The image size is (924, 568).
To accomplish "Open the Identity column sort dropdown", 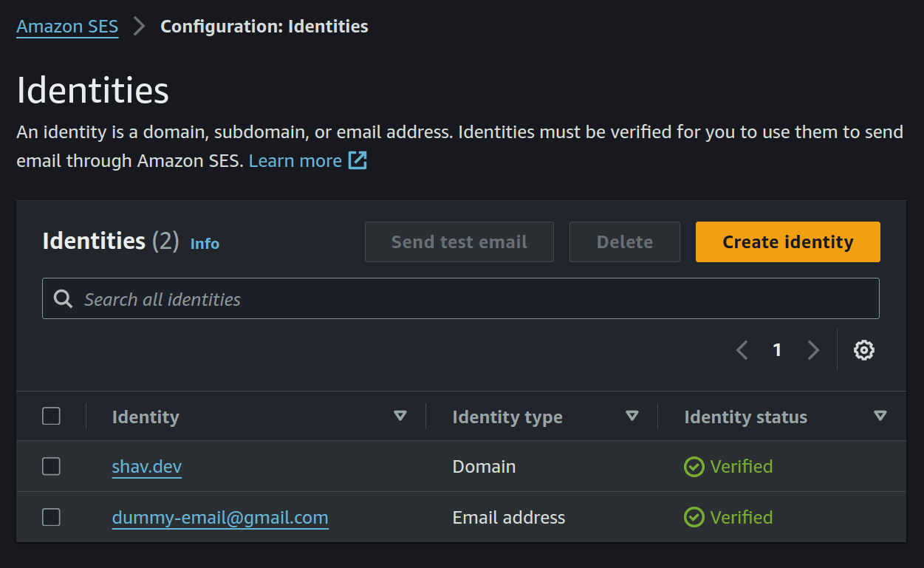I will click(x=400, y=416).
